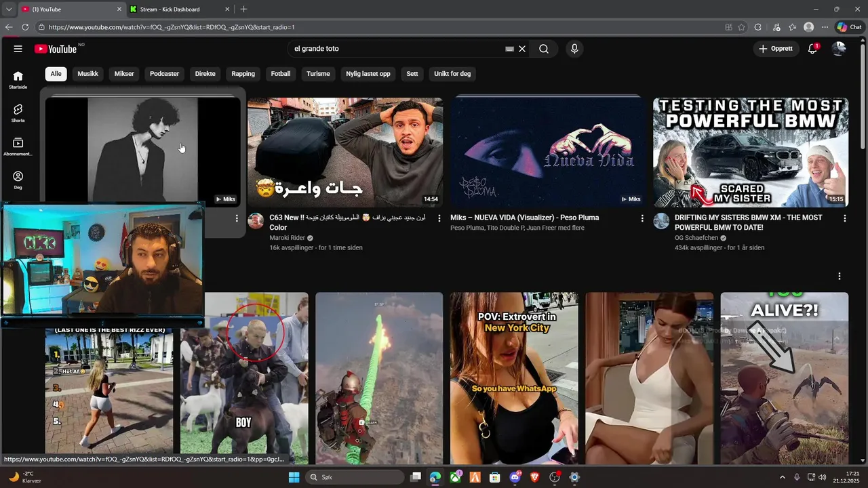Start voice search with the microphone icon
Image resolution: width=868 pixels, height=488 pixels.
[574, 49]
